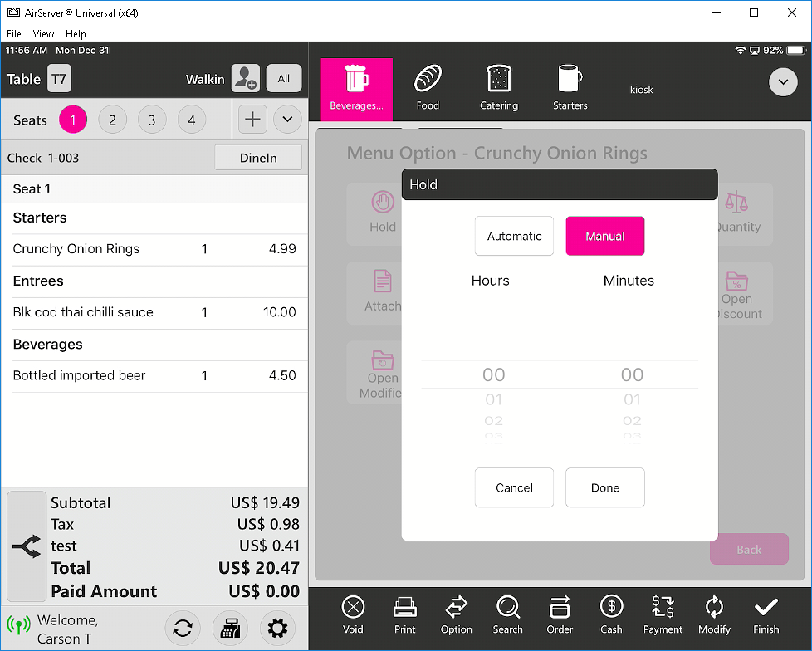Select seat 2
This screenshot has height=651, width=812.
tap(112, 120)
